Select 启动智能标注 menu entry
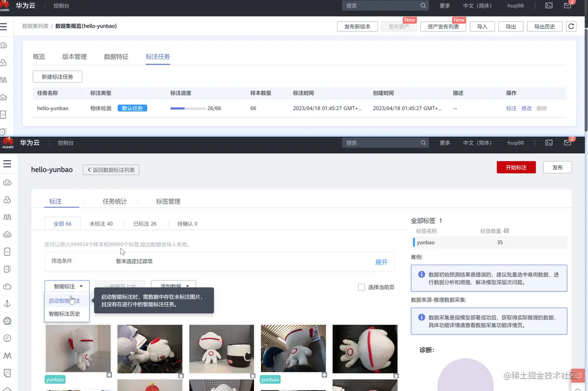The height and width of the screenshot is (391, 588). pyautogui.click(x=67, y=301)
